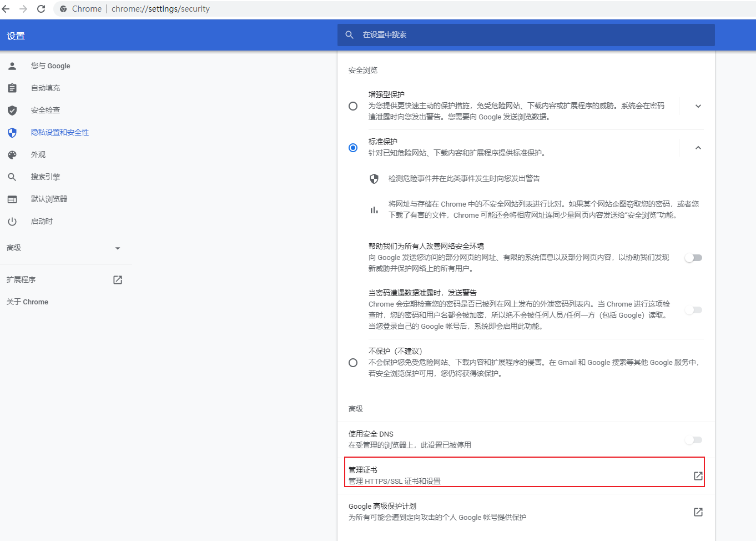Click 为所有可能会遭到定向攻击的个人 description text
The width and height of the screenshot is (756, 541).
coord(437,517)
